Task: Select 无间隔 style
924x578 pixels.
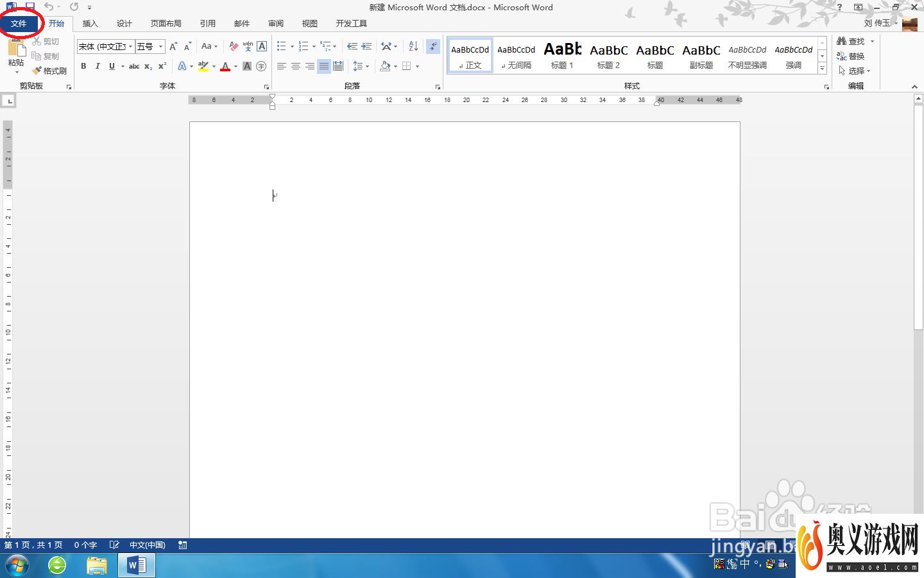Action: coord(517,55)
